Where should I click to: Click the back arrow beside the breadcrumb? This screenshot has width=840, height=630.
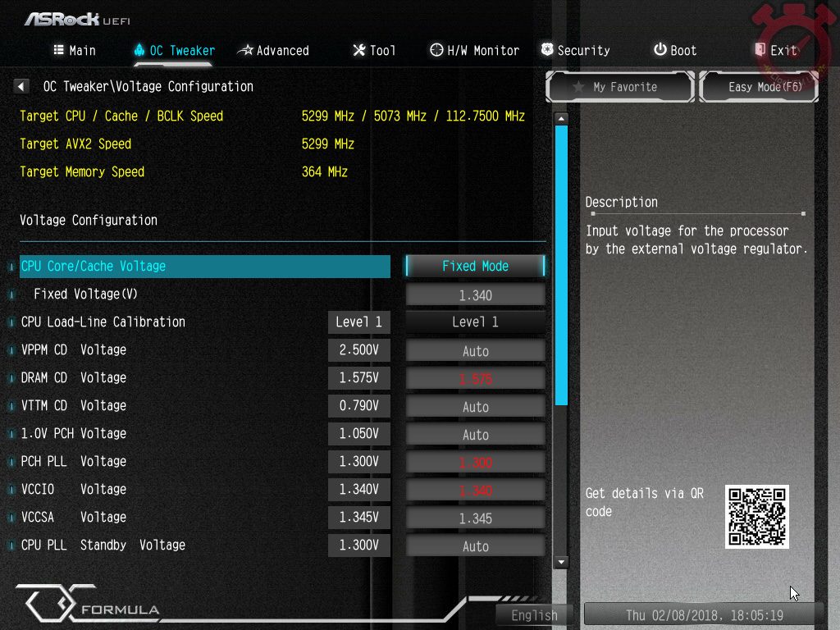pos(22,86)
